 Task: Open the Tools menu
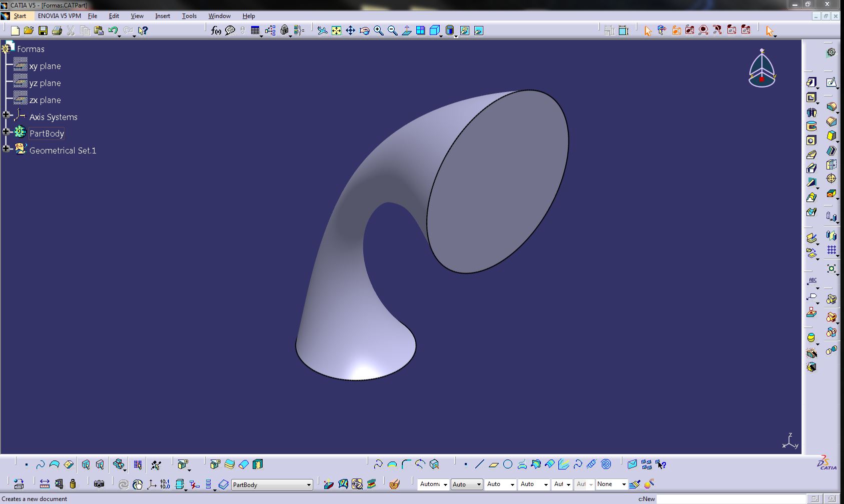click(x=189, y=16)
